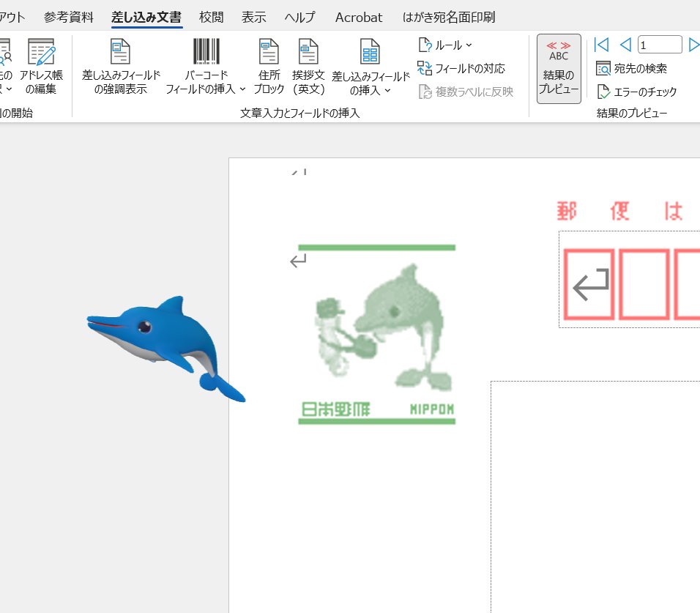Insert 挨拶文 (英文) greeting line

pyautogui.click(x=308, y=66)
